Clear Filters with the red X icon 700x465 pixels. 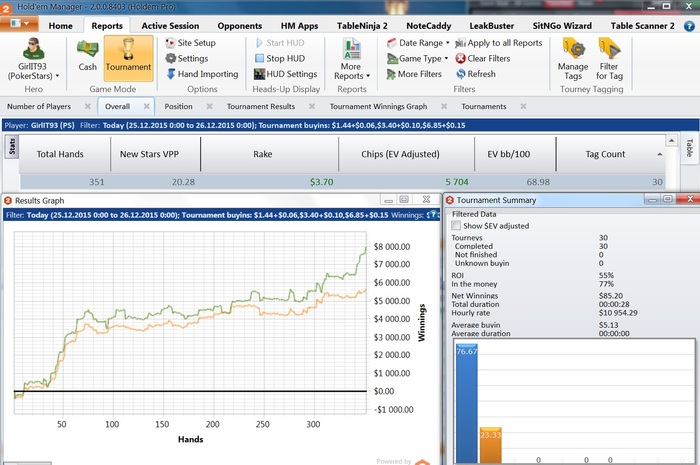point(483,58)
